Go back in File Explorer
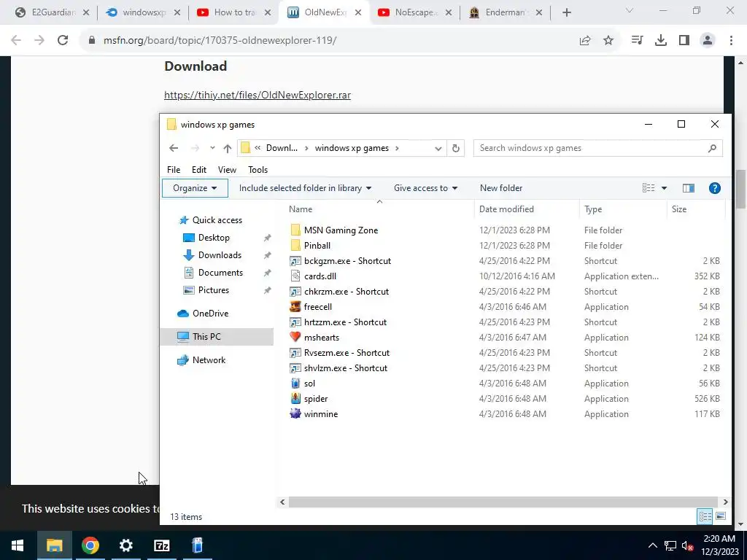This screenshot has width=747, height=560. (174, 148)
